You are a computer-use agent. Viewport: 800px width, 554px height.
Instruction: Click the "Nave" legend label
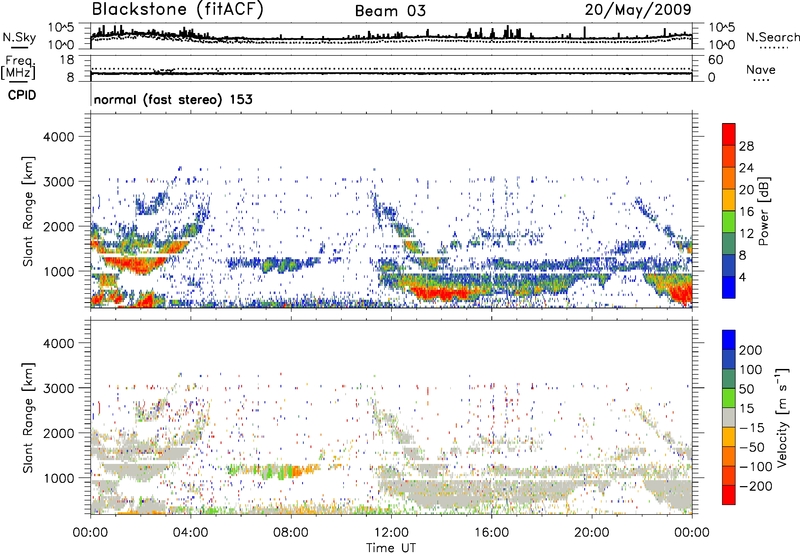(x=761, y=70)
